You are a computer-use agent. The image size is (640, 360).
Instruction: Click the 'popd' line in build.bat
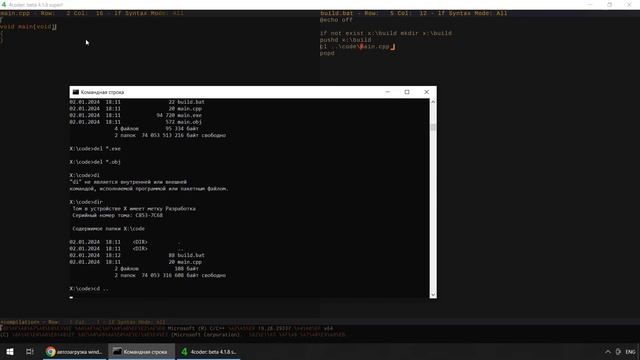[327, 53]
